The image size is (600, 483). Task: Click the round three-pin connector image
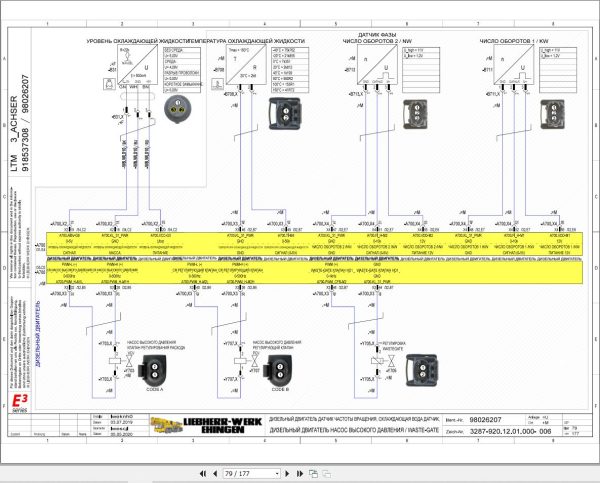pos(178,109)
